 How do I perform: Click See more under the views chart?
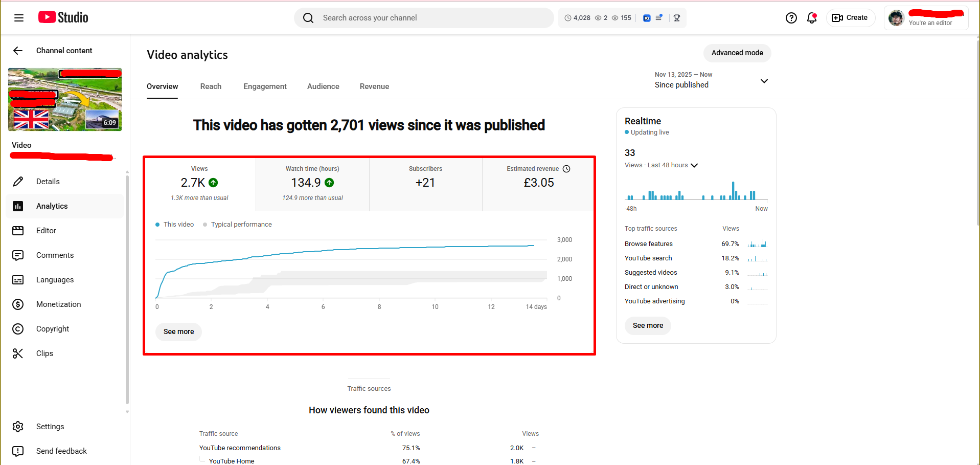point(178,331)
